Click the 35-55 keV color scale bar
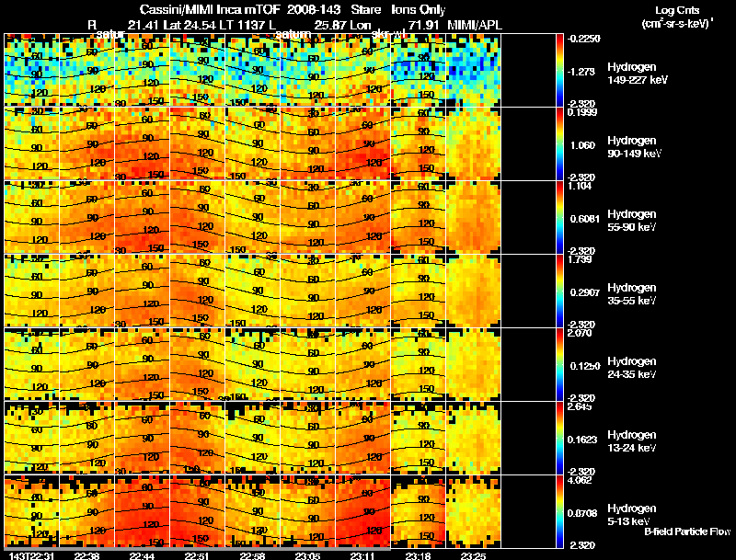 pyautogui.click(x=562, y=291)
